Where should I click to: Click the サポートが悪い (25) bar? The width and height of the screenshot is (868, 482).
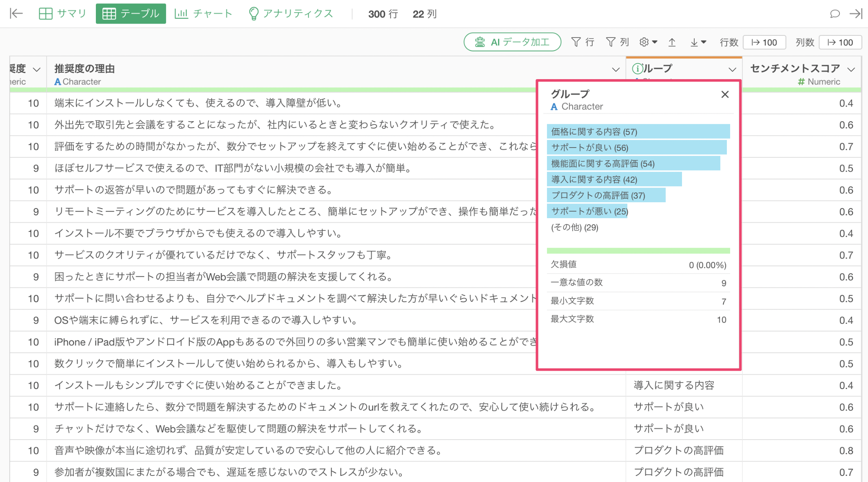587,211
